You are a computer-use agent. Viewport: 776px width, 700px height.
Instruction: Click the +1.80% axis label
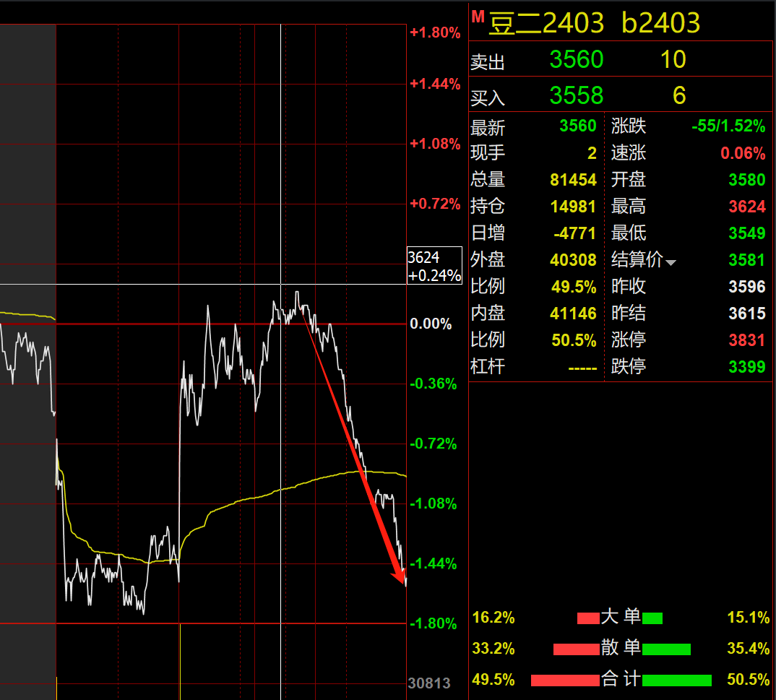(x=434, y=33)
